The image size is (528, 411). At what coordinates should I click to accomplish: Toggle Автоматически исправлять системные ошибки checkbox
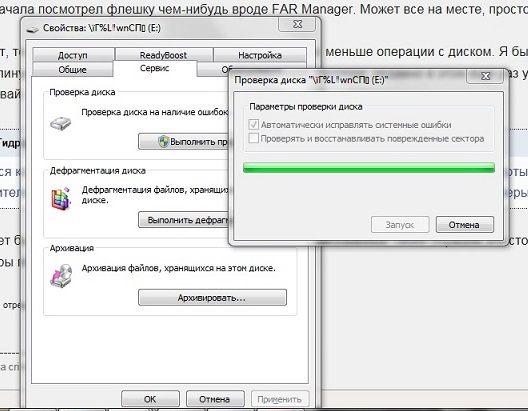click(x=253, y=125)
